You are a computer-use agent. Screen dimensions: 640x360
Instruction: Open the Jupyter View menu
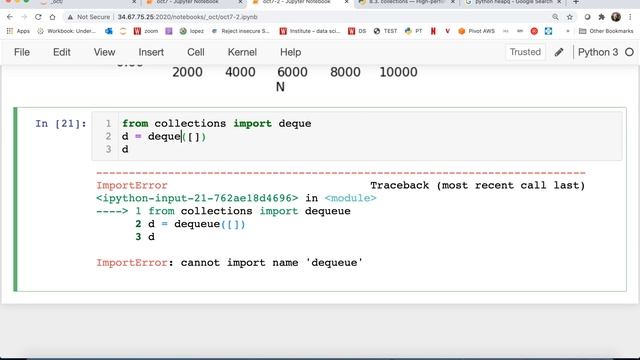coord(104,52)
